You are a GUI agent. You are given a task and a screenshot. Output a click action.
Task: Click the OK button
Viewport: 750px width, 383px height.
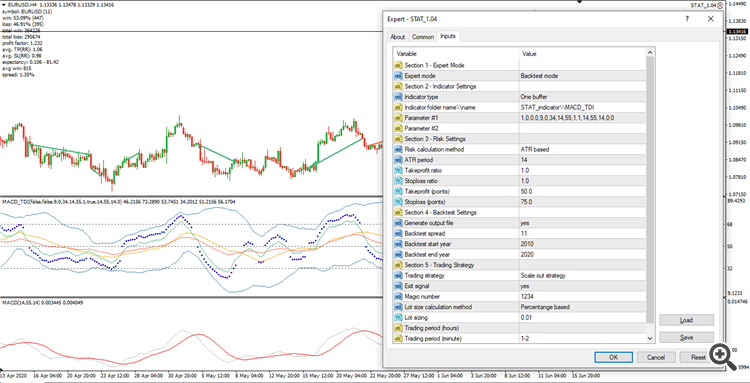[614, 357]
